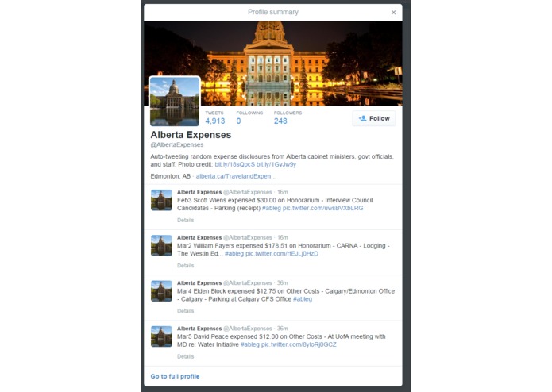
Task: Click the author name on the David Peace tweet
Action: click(x=199, y=329)
